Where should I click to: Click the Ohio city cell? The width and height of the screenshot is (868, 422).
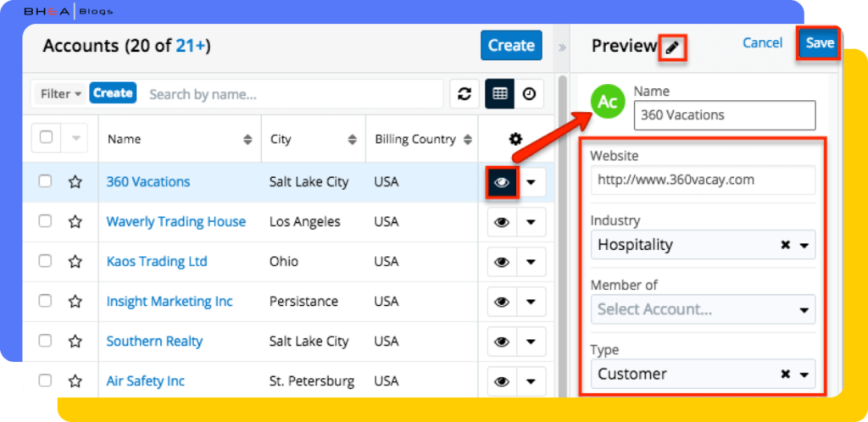(x=284, y=262)
